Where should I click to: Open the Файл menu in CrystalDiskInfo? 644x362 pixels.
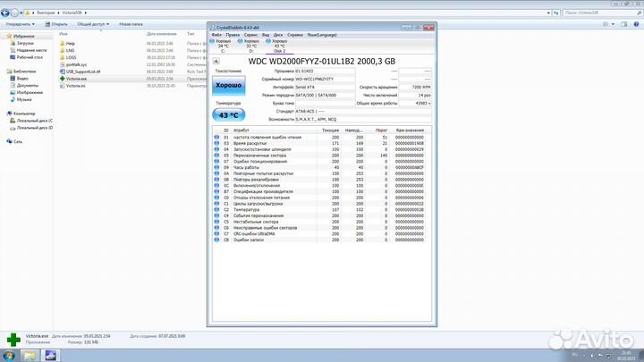tap(216, 35)
